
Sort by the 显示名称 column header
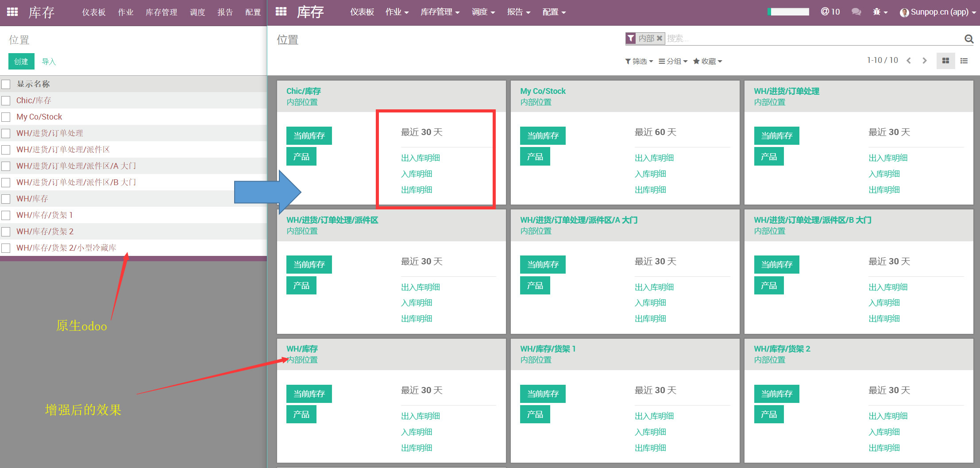click(x=33, y=84)
